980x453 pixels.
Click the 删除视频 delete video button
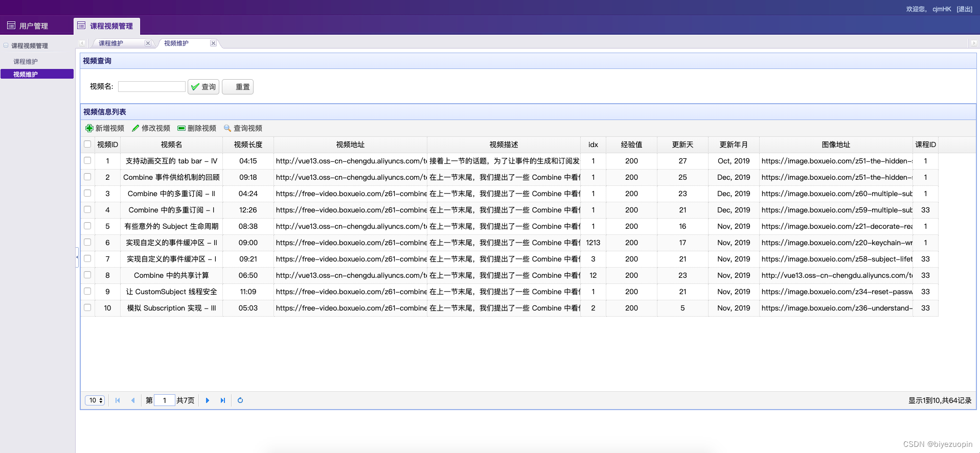click(x=197, y=128)
